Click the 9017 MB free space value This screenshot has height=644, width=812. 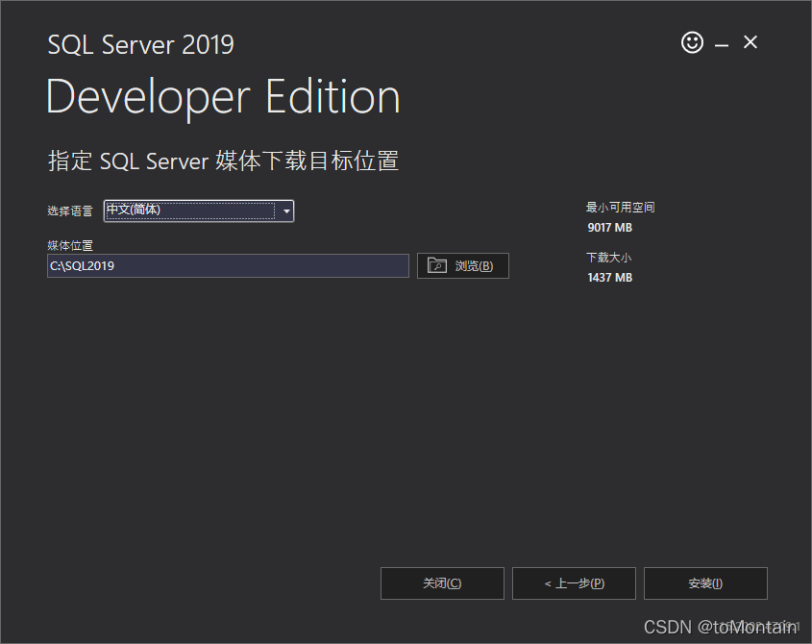pyautogui.click(x=609, y=228)
